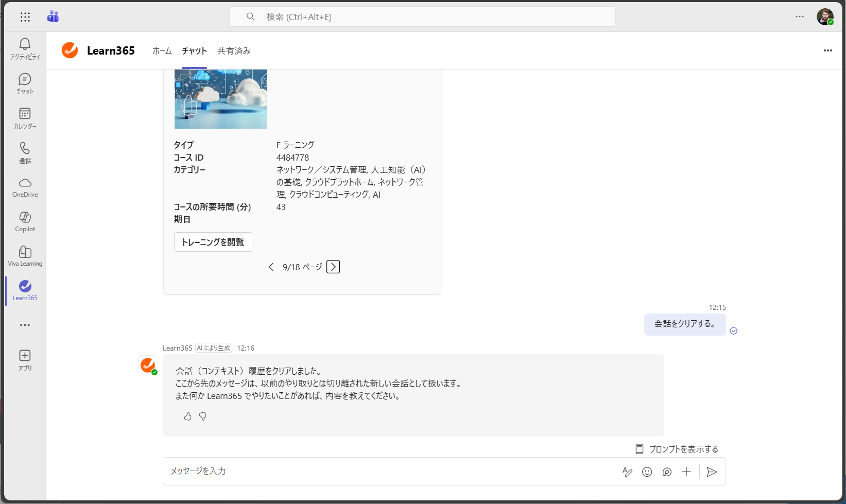Open the Calls phone icon
Image resolution: width=846 pixels, height=504 pixels.
coord(25,152)
